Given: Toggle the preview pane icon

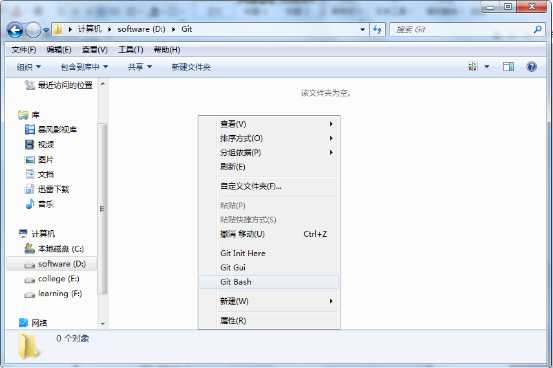Looking at the screenshot, I should [508, 67].
